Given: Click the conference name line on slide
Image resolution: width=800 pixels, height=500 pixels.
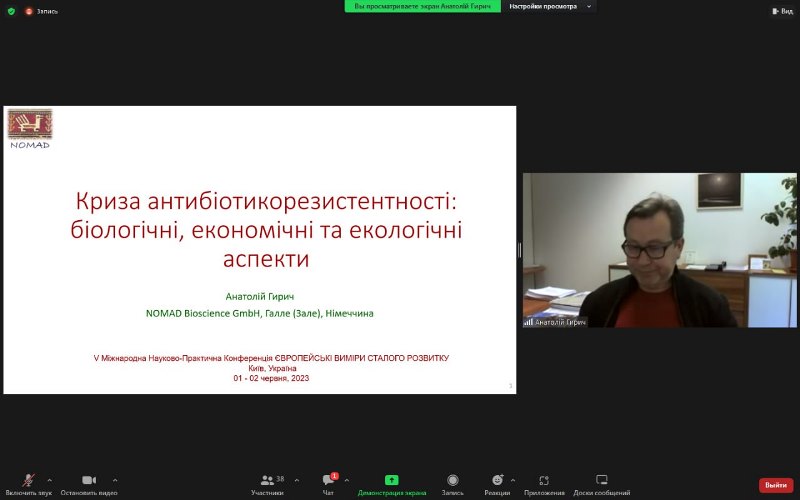Looking at the screenshot, I should pos(271,358).
